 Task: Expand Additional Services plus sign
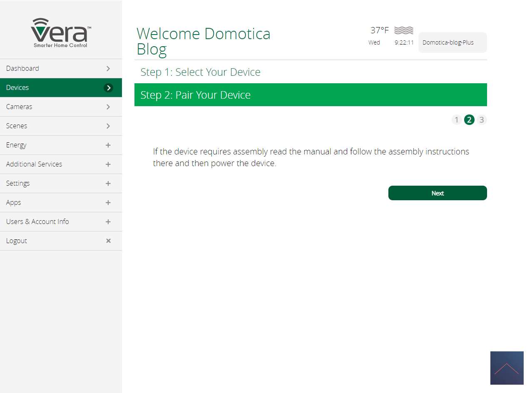click(108, 164)
